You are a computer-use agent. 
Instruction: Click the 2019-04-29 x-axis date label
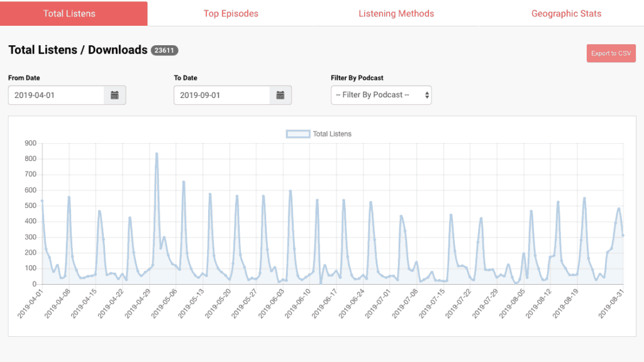tap(138, 304)
